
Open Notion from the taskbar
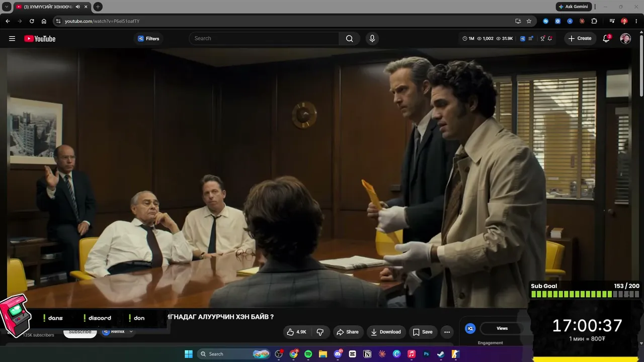coord(367,354)
